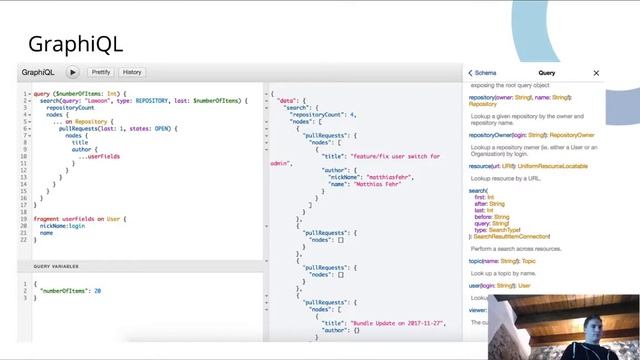Collapse the query block at line 1

[x=29, y=94]
